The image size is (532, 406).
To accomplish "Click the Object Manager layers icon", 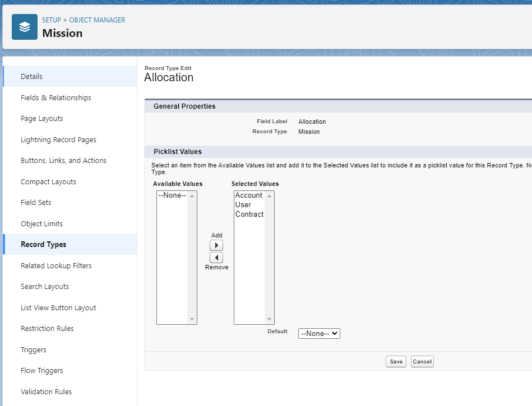I will [x=25, y=27].
